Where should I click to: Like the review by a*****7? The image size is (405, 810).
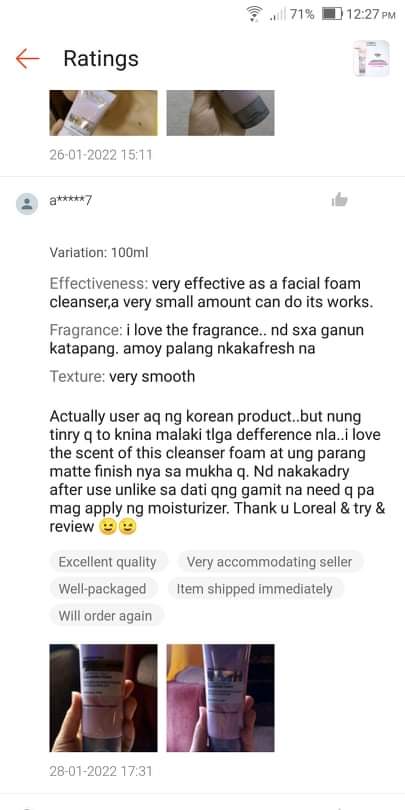339,199
